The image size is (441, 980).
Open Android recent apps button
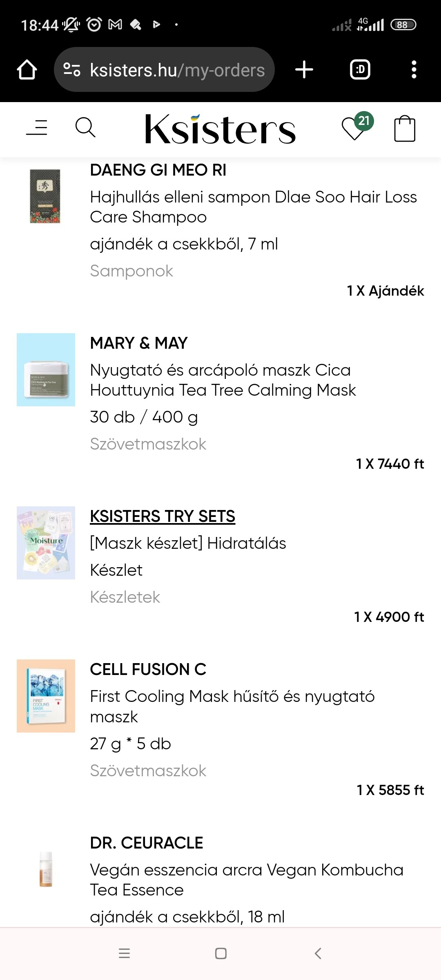pos(124,953)
